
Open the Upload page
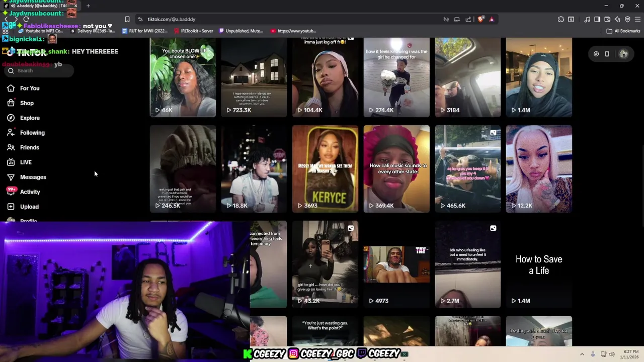[23, 207]
